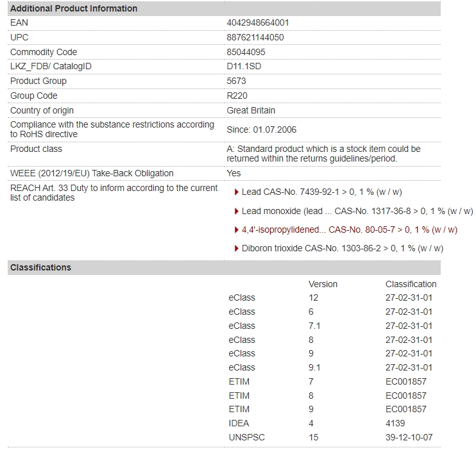Click the Group Code value R220

point(237,96)
